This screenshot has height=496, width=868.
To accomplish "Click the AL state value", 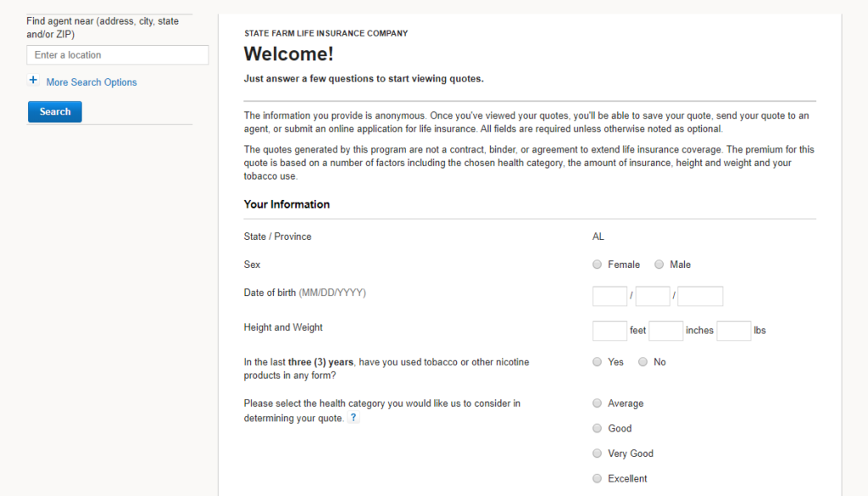I will 598,237.
